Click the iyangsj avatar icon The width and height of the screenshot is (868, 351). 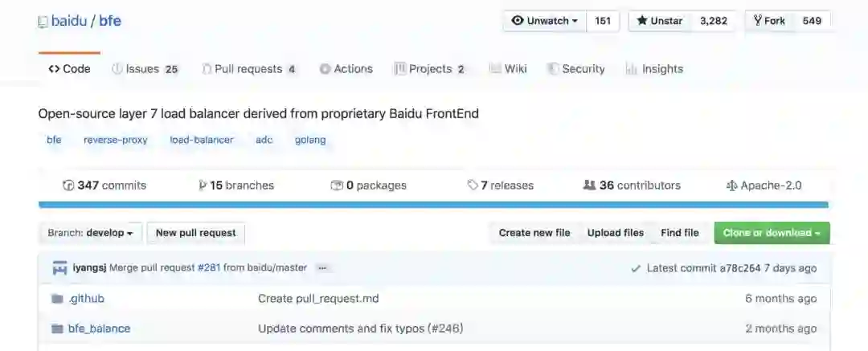pos(60,267)
